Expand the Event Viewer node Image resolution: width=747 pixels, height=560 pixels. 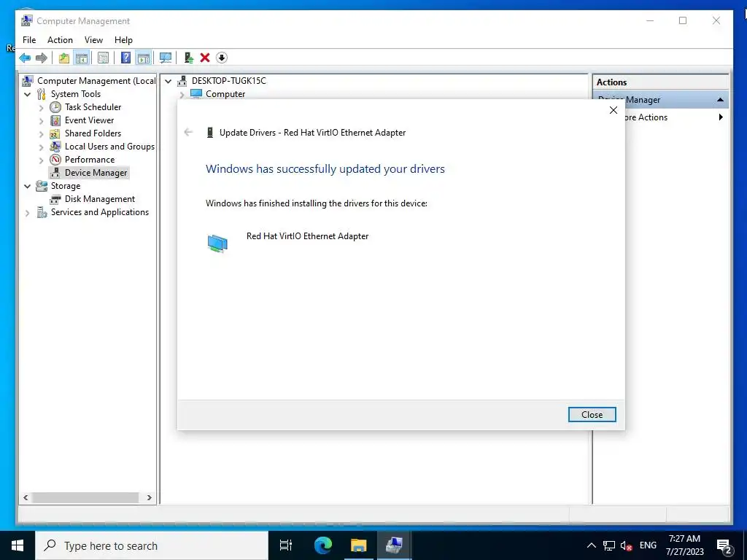click(41, 120)
